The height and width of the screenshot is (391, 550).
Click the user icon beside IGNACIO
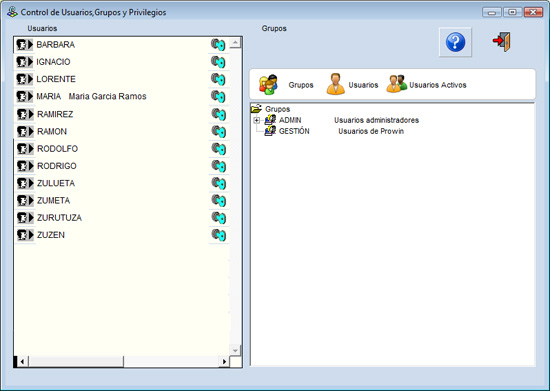[x=25, y=62]
